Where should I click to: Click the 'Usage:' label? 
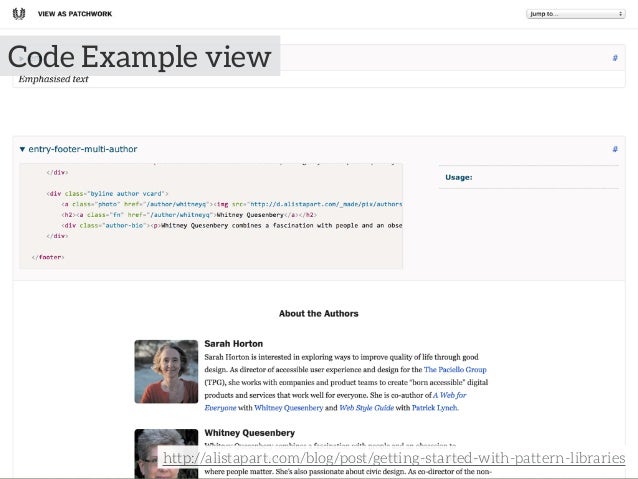click(459, 177)
